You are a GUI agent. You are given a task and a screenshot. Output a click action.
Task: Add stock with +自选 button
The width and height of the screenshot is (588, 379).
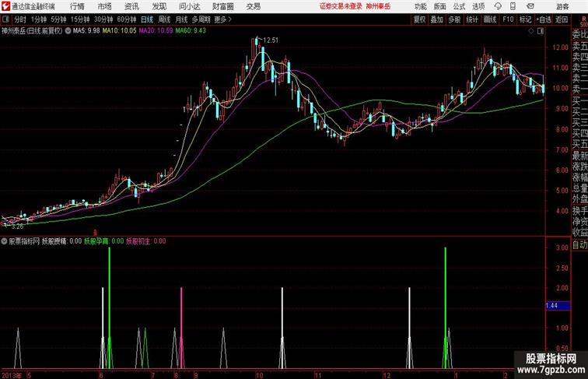544,19
